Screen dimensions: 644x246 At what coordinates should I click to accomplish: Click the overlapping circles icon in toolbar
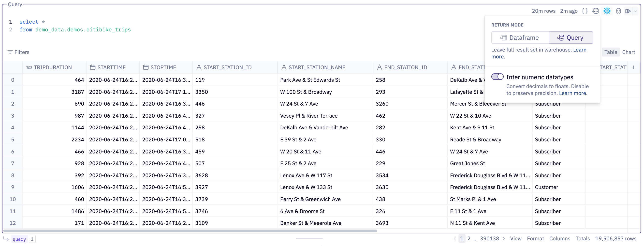coord(618,11)
